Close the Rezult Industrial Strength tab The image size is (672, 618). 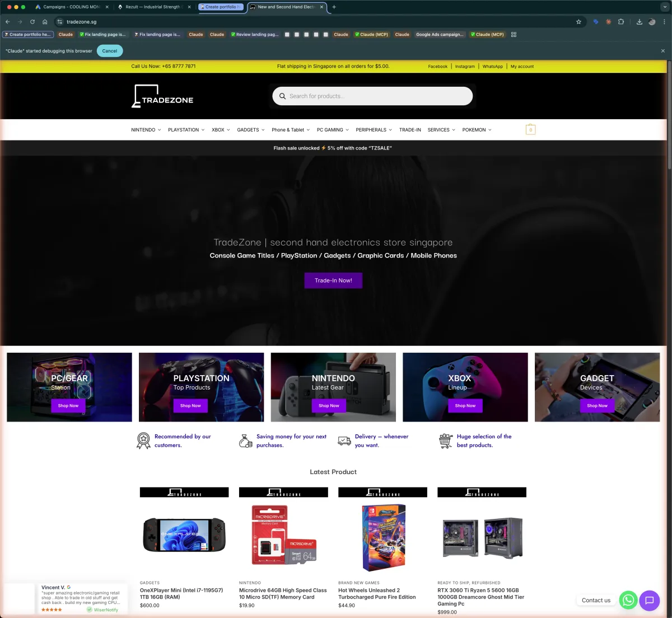pos(189,7)
